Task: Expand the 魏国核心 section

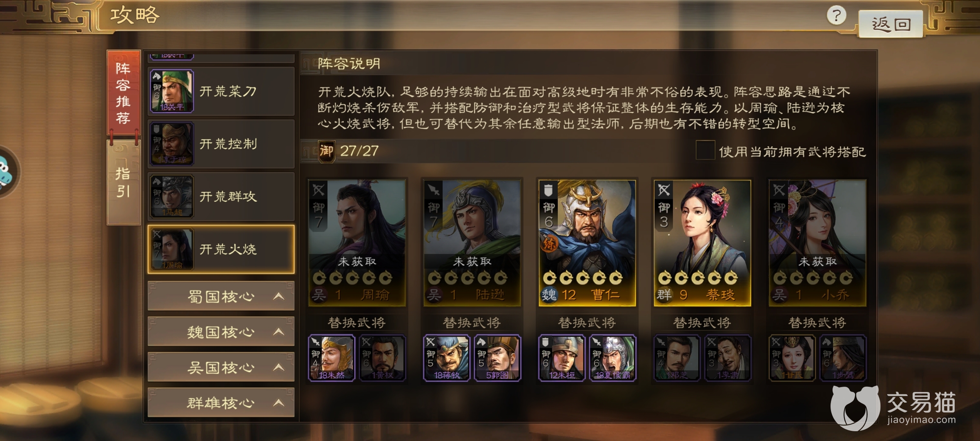Action: tap(221, 332)
